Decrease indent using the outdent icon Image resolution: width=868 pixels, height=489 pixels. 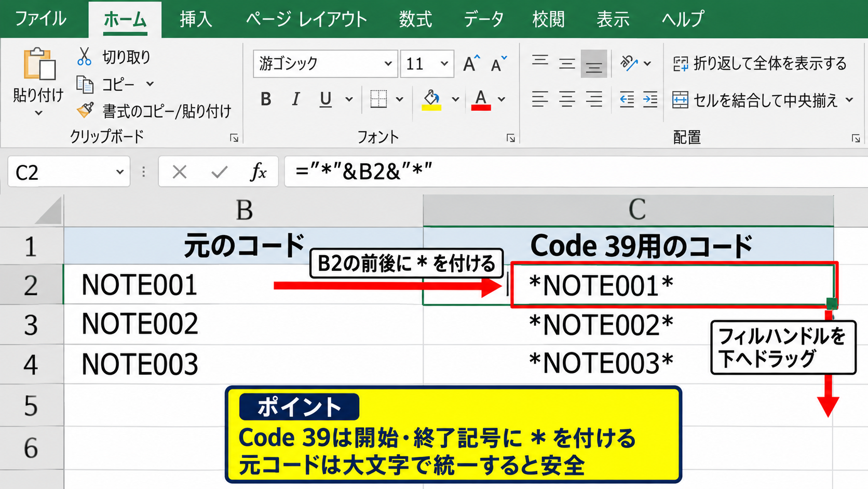[627, 99]
